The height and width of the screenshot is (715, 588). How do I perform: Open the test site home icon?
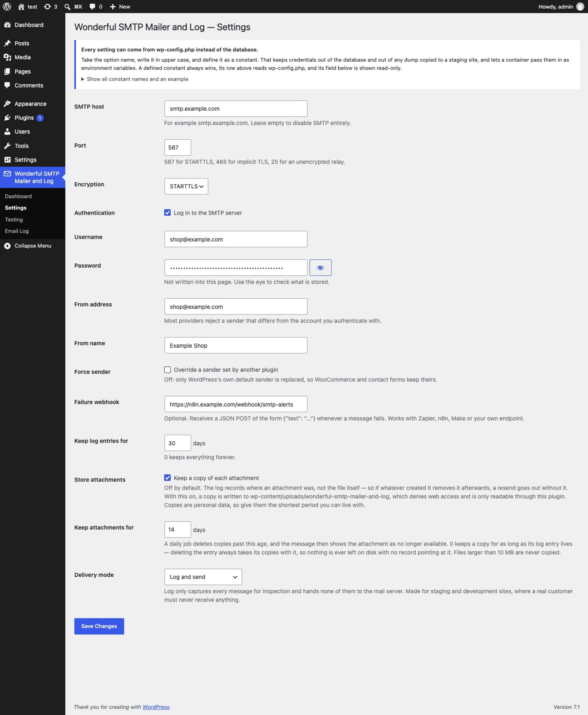21,7
